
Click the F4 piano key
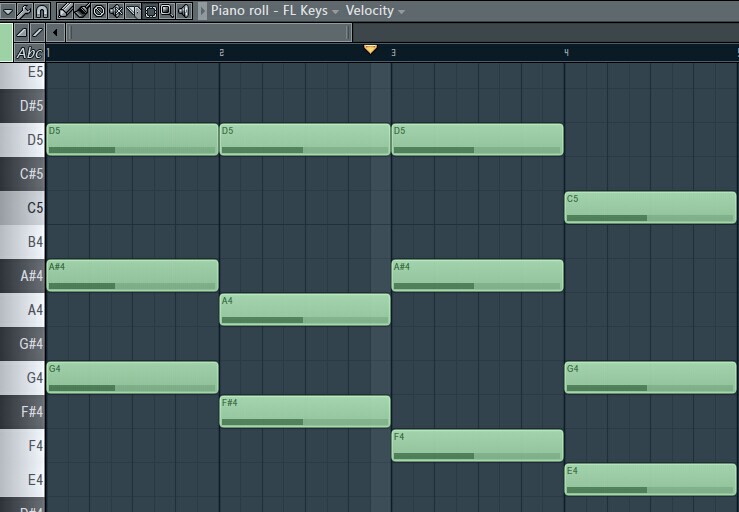[x=22, y=446]
